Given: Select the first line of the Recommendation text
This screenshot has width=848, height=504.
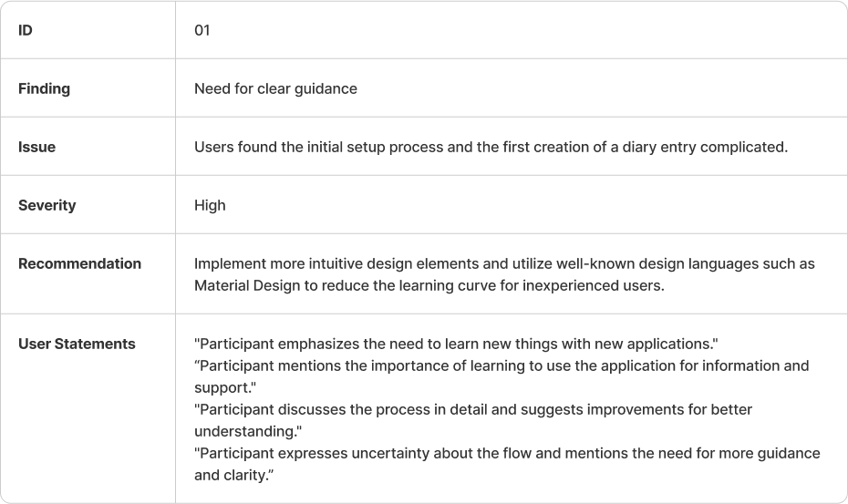Looking at the screenshot, I should click(504, 264).
